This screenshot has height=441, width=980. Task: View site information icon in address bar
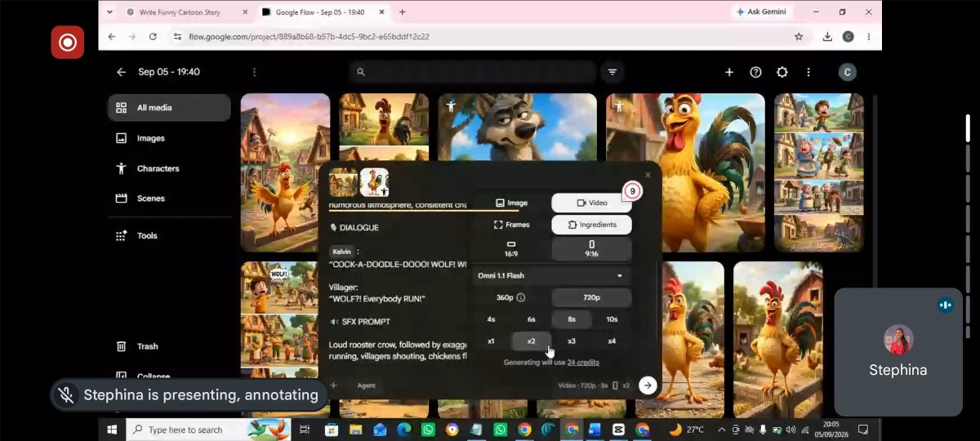pyautogui.click(x=177, y=36)
